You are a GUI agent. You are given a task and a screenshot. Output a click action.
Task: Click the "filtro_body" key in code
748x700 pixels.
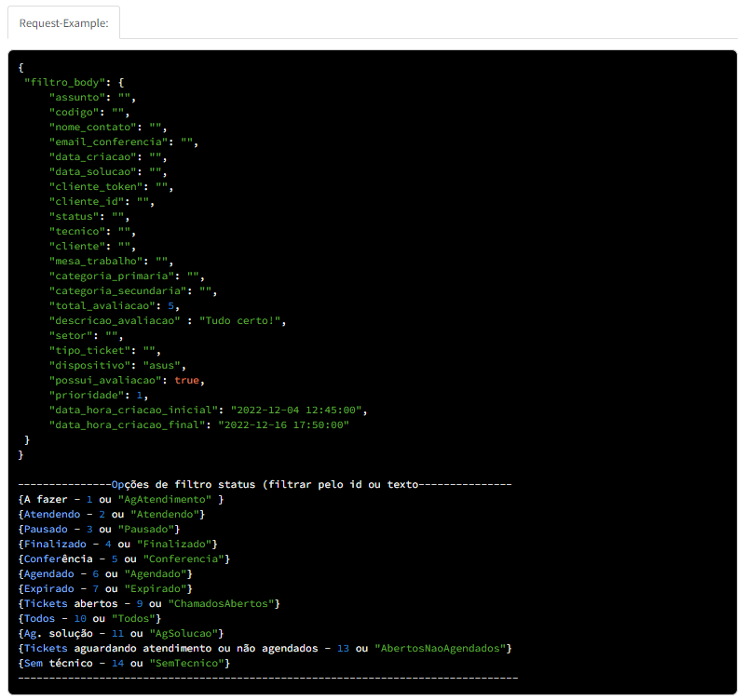(64, 83)
